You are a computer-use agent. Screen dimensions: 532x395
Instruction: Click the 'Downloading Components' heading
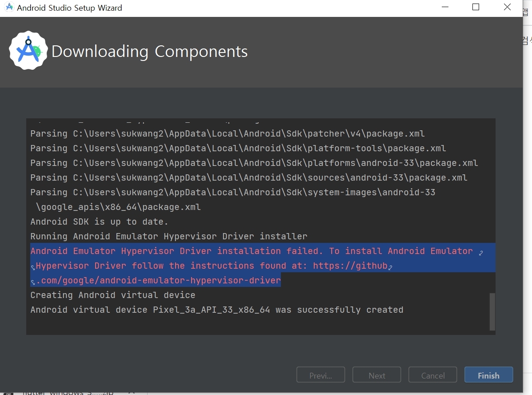tap(150, 51)
